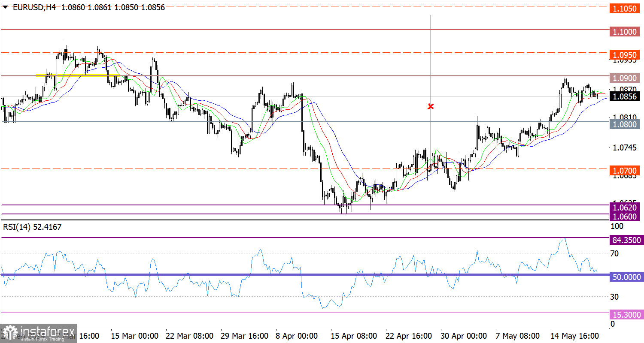Select the 7 May 08:00 time label

(x=518, y=335)
